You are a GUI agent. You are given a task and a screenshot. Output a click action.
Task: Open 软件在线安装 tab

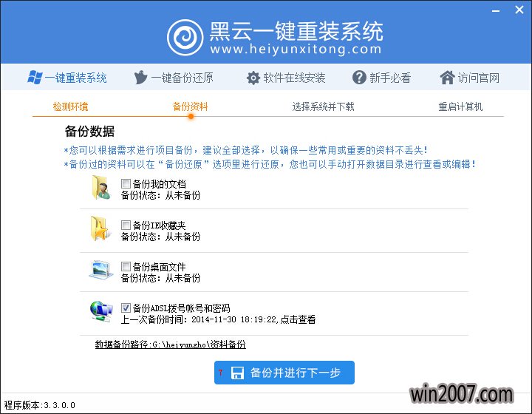pos(286,78)
